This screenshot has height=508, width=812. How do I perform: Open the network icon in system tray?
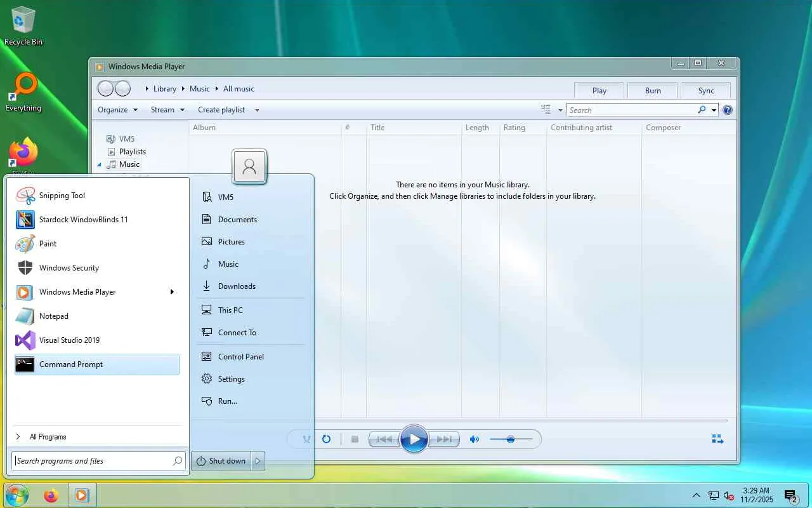pos(714,495)
